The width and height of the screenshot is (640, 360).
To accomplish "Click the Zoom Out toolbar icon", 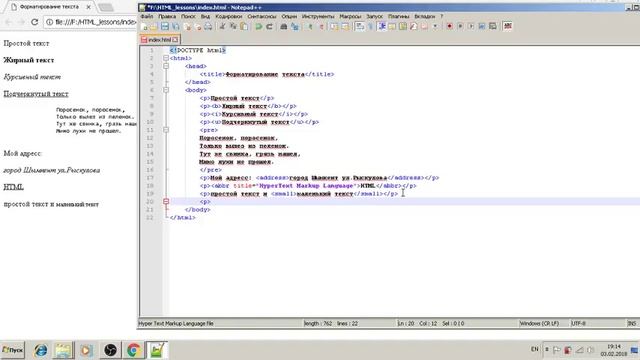I will coord(321,27).
